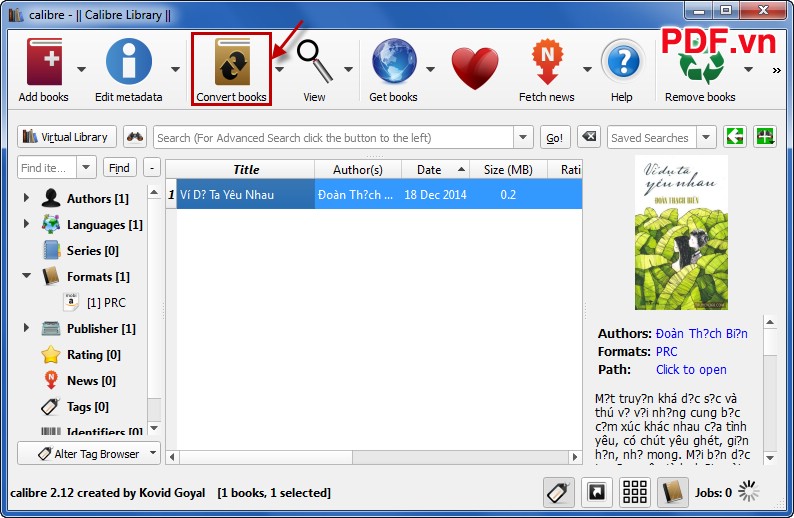
Task: Open Advanced Search binoculars button
Action: click(135, 137)
